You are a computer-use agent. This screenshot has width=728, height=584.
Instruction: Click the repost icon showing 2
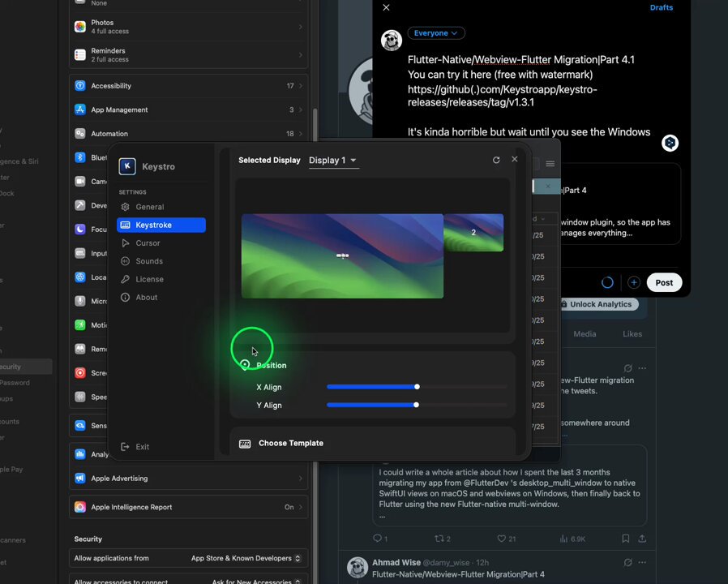point(439,539)
